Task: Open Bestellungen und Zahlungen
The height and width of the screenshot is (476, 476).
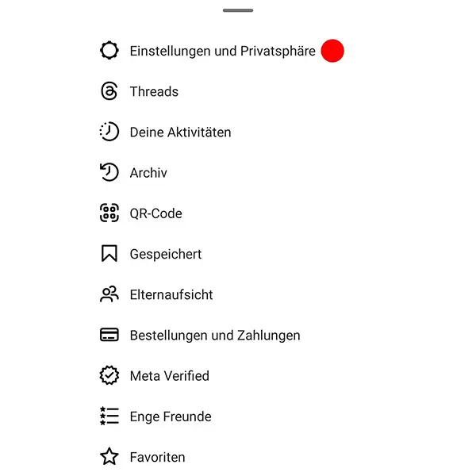Action: [x=215, y=336]
